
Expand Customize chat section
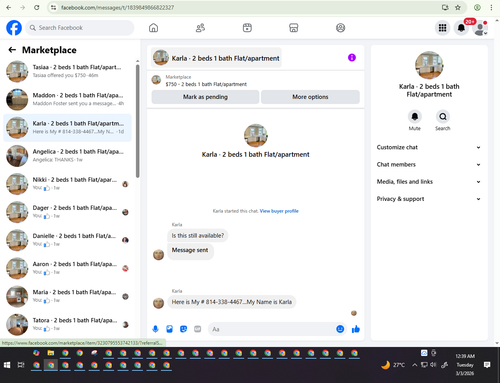point(429,147)
